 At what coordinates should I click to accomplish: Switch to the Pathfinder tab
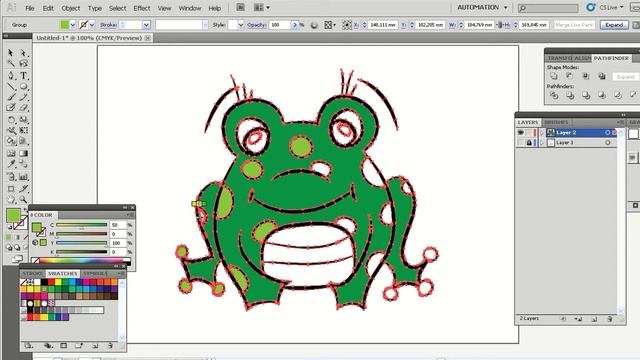tap(611, 58)
